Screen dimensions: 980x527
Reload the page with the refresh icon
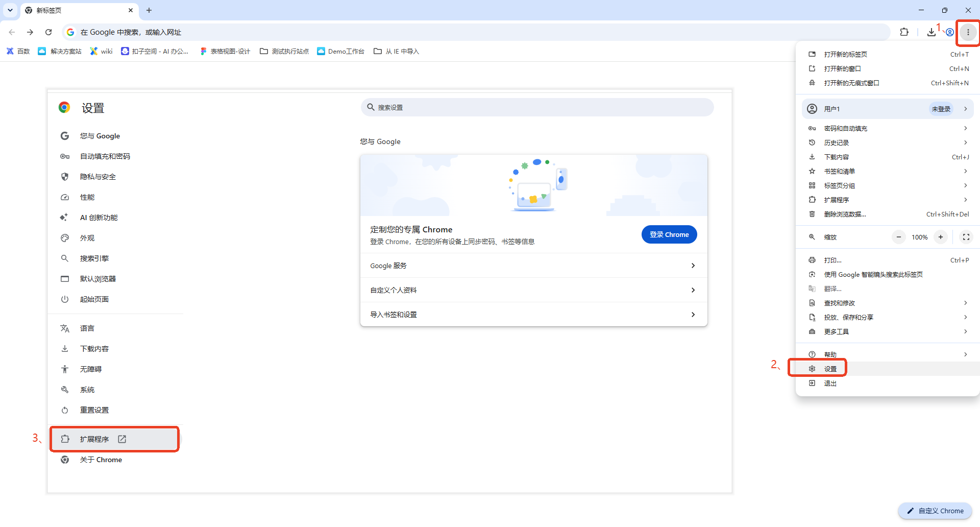[48, 32]
